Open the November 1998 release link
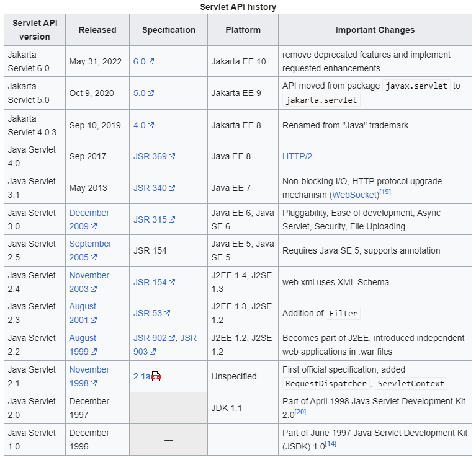The height and width of the screenshot is (460, 476). (x=89, y=376)
